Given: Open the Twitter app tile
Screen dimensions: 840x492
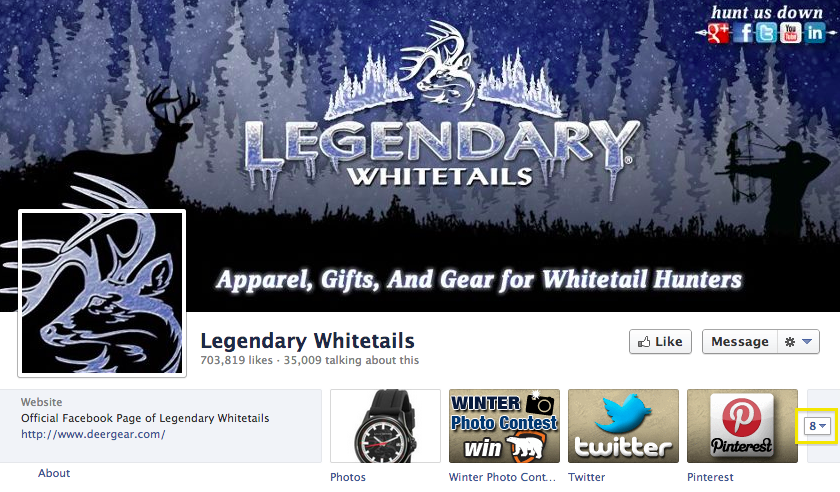Looking at the screenshot, I should [x=623, y=426].
